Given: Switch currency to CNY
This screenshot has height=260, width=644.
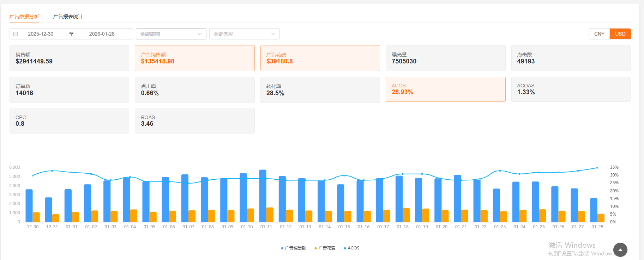Looking at the screenshot, I should 599,34.
